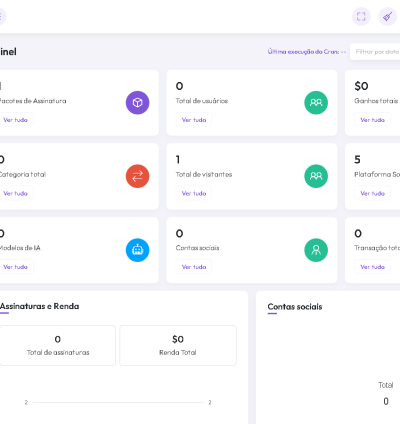Click the Categoria total label
The width and height of the screenshot is (400, 424).
click(23, 174)
